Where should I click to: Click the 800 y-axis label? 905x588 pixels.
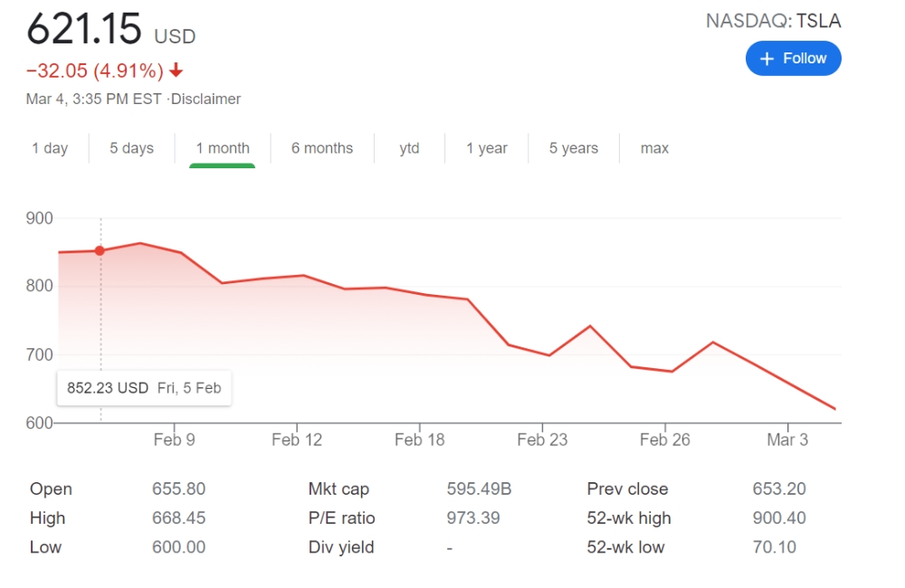[x=39, y=286]
